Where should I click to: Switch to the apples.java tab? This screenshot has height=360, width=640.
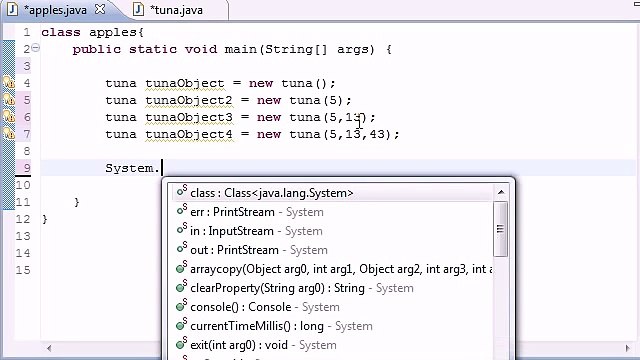click(56, 10)
